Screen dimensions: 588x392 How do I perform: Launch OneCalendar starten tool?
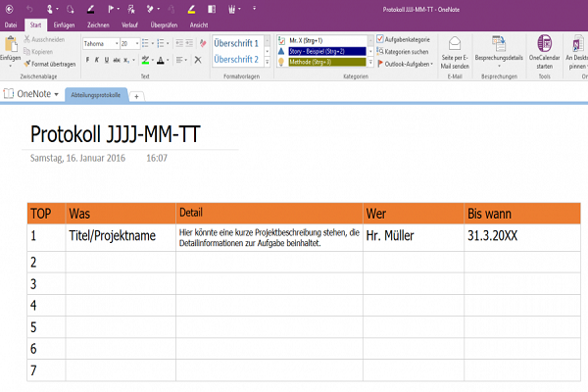544,44
